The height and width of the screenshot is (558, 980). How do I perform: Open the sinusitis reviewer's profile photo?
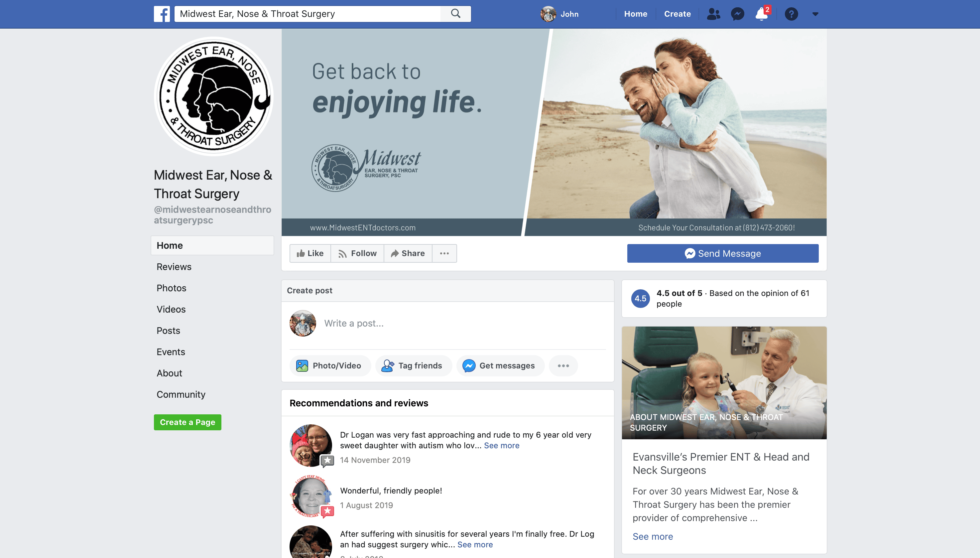(311, 542)
